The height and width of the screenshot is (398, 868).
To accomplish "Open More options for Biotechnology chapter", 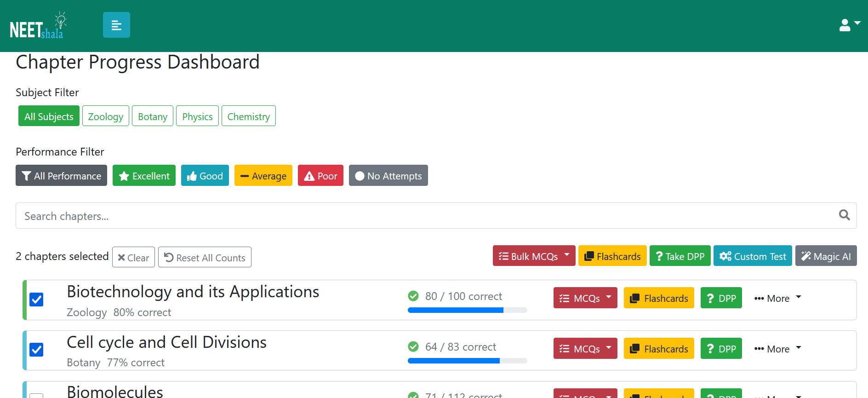I will pos(778,298).
